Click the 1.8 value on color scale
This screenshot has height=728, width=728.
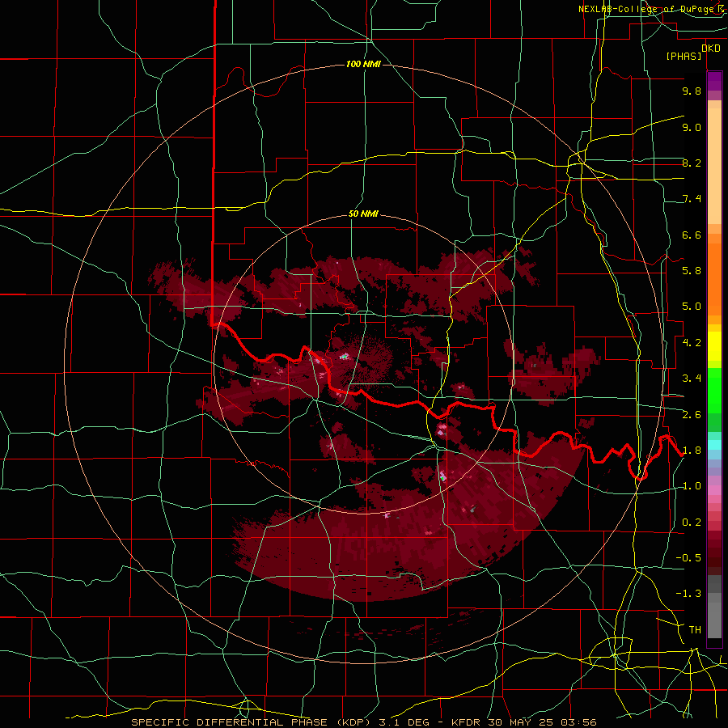692,451
